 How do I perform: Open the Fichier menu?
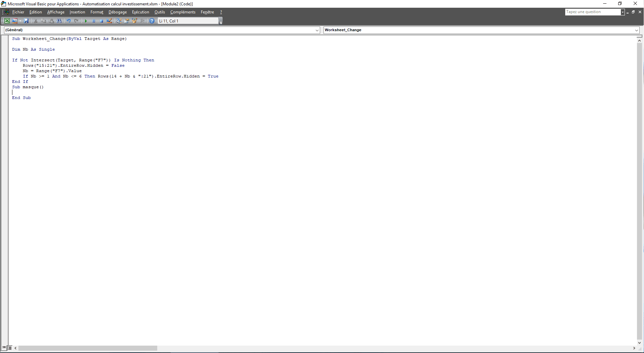18,12
